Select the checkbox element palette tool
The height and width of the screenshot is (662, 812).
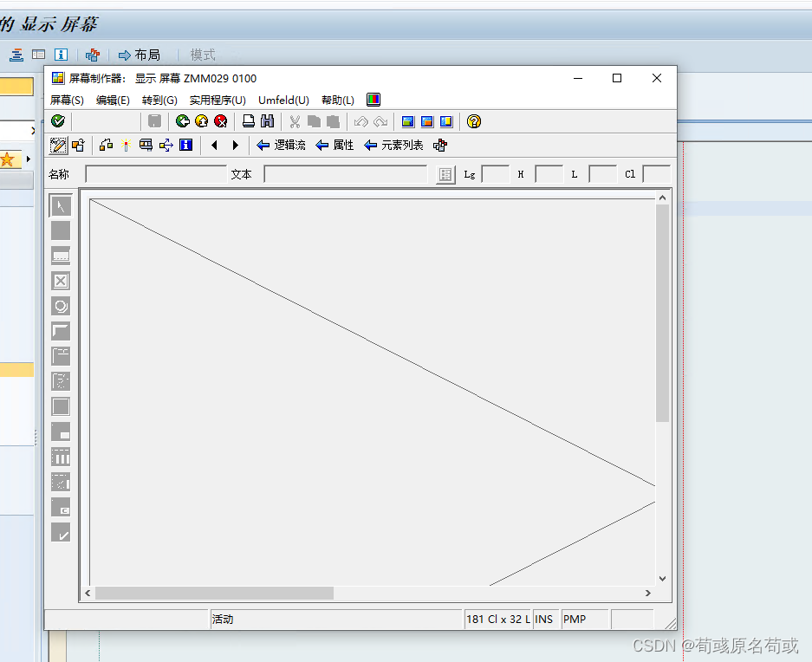coord(61,282)
